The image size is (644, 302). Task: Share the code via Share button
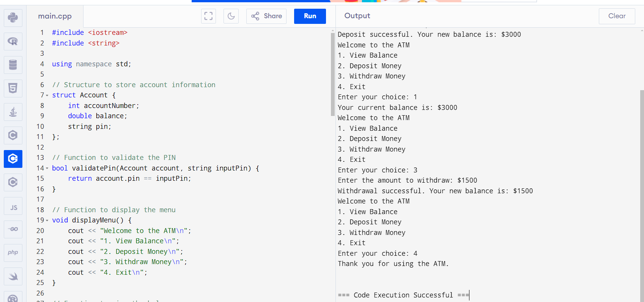(266, 16)
